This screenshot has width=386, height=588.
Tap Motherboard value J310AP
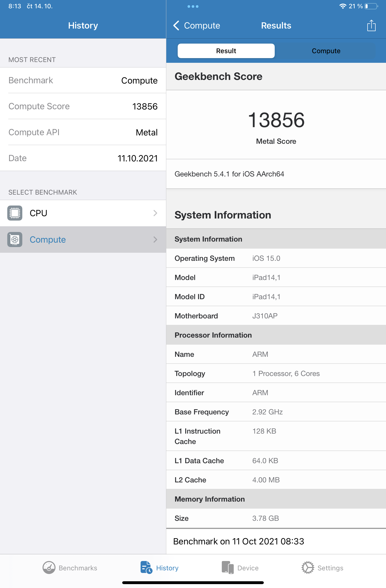pos(265,316)
